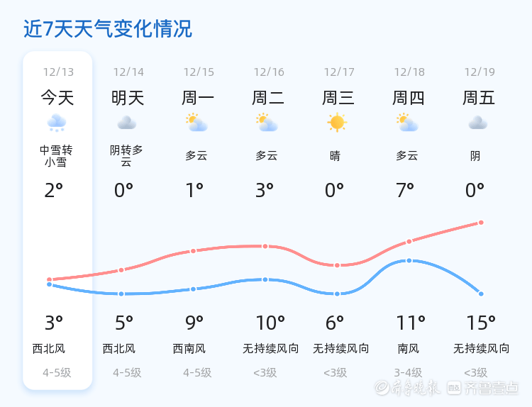Click the 3-4级 wind level for 周四
The width and height of the screenshot is (532, 407).
pos(408,372)
